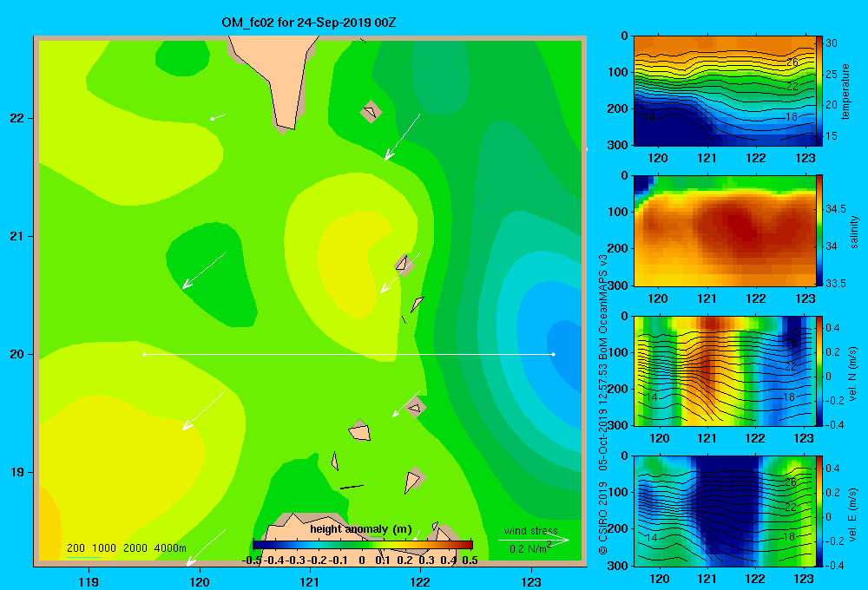
Task: Click longitude label 119 on main map
Action: (89, 581)
